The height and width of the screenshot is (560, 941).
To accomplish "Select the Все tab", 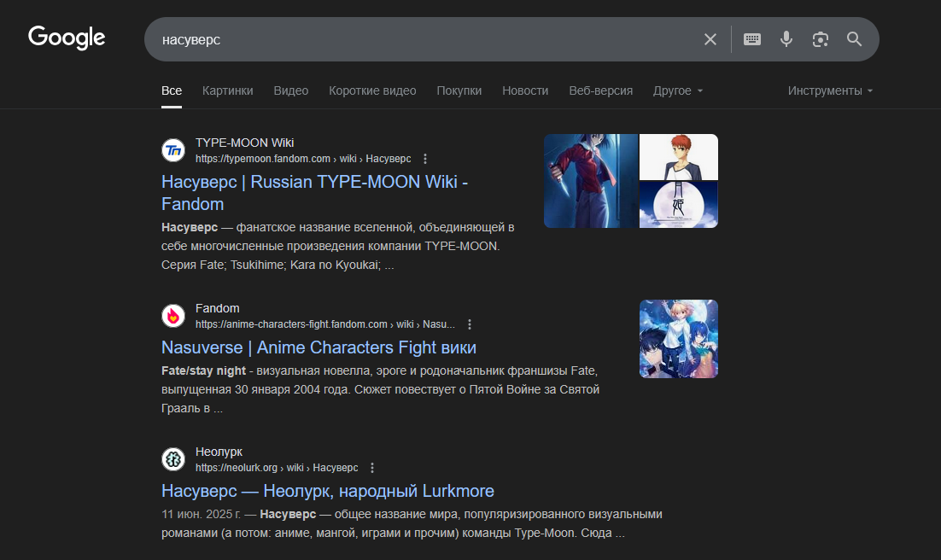I will (x=172, y=90).
